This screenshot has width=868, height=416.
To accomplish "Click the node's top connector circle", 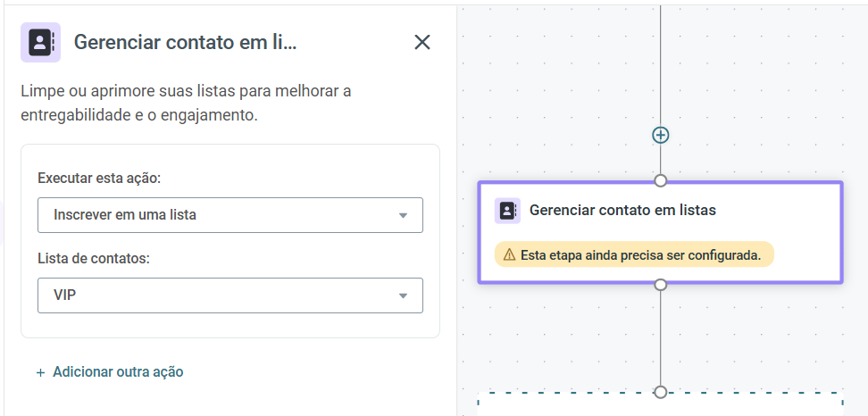I will pyautogui.click(x=661, y=181).
